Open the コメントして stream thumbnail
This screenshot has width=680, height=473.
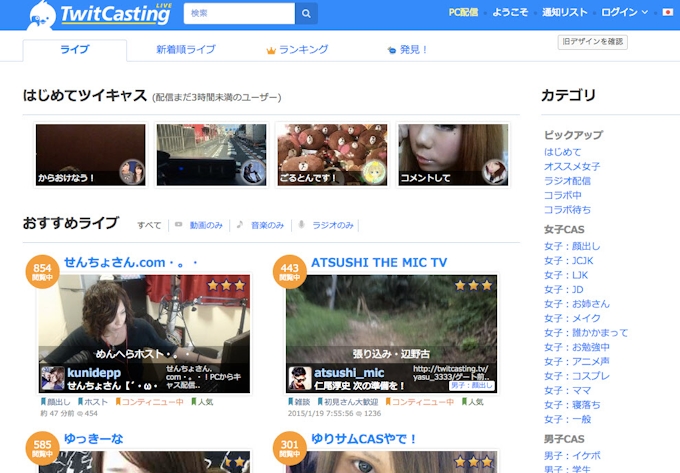pyautogui.click(x=452, y=154)
